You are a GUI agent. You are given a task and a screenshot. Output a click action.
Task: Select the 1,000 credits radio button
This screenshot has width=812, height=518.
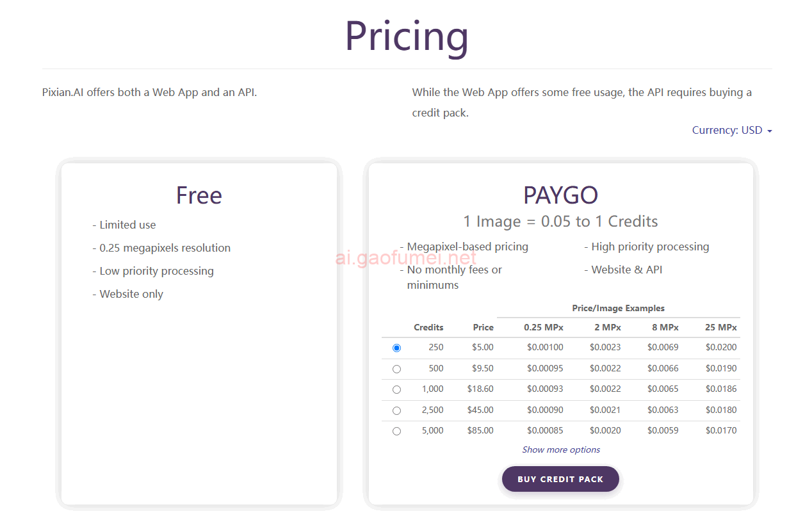pos(396,389)
